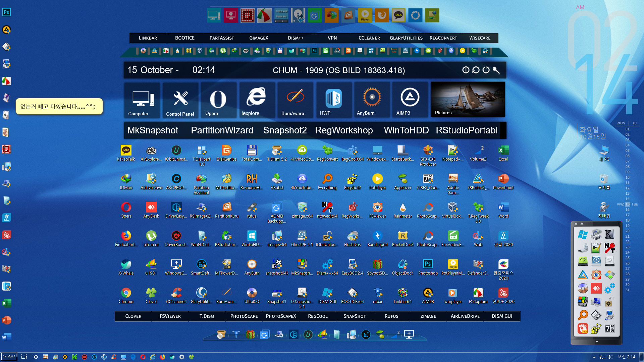Click the PartitionWizard launcher text
Image resolution: width=644 pixels, height=362 pixels.
[222, 130]
